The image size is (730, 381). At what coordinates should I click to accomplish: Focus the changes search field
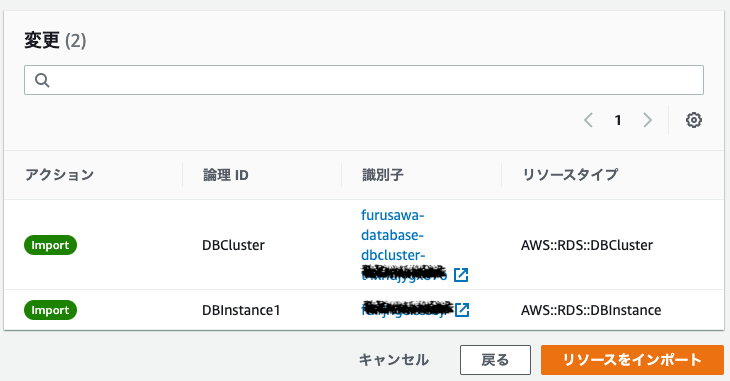[364, 80]
